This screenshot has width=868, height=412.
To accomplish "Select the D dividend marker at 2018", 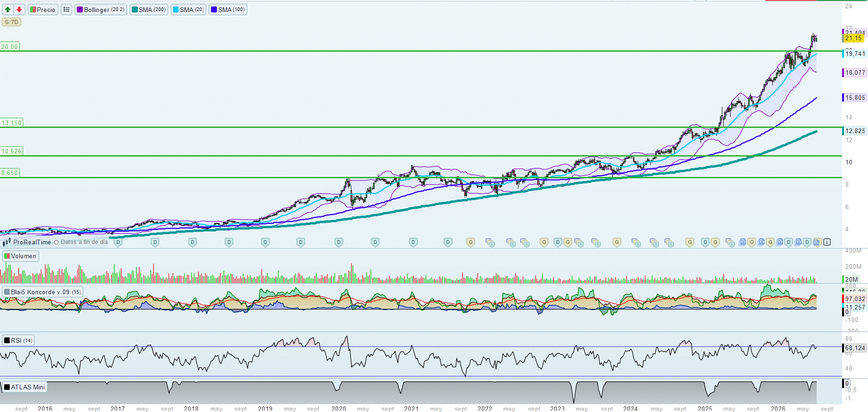I will tap(193, 242).
